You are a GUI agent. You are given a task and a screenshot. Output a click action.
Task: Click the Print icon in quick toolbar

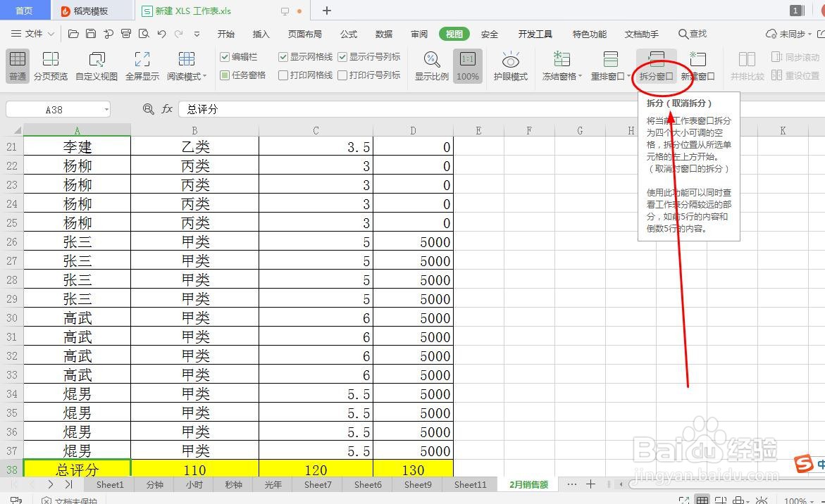[126, 34]
